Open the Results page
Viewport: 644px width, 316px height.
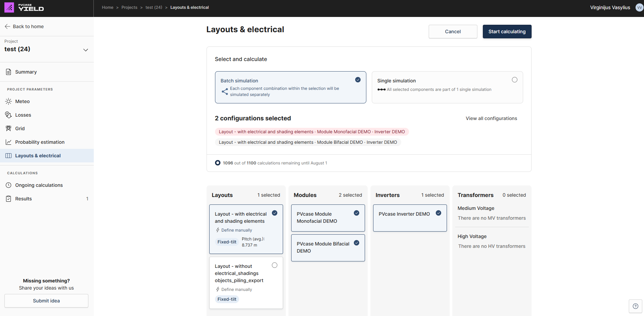(x=47, y=199)
